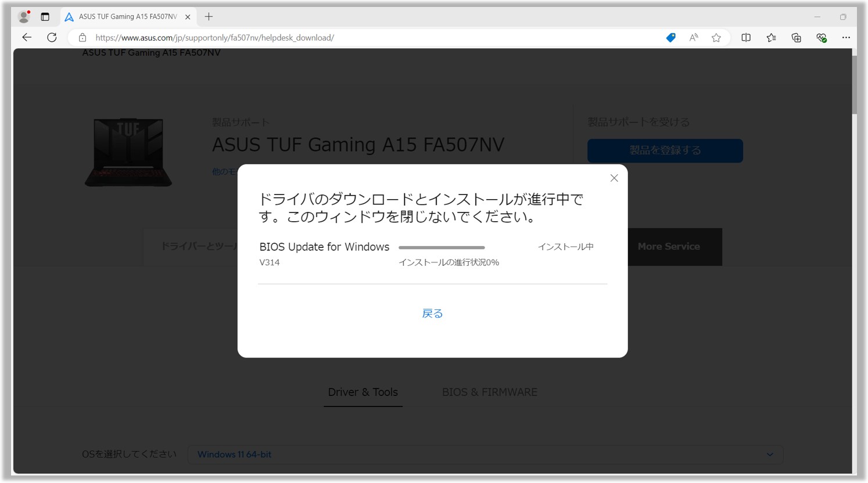Open the tab actions menu icon
Screen dimensions: 868x483
(x=45, y=17)
